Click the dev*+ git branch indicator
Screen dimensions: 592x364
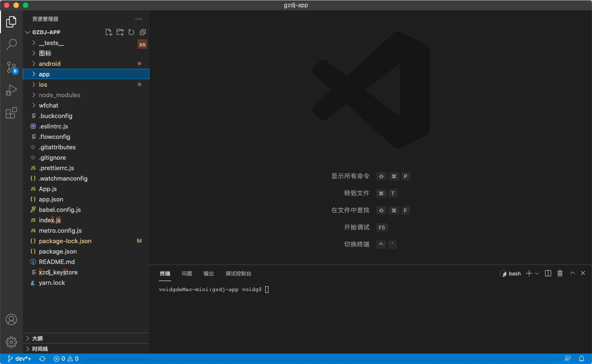pos(19,359)
